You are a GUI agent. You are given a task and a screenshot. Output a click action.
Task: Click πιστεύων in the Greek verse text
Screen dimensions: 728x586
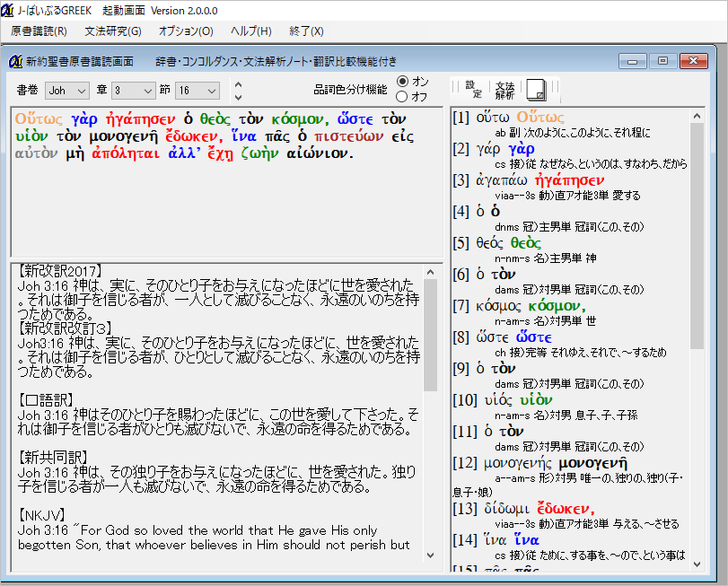point(348,136)
